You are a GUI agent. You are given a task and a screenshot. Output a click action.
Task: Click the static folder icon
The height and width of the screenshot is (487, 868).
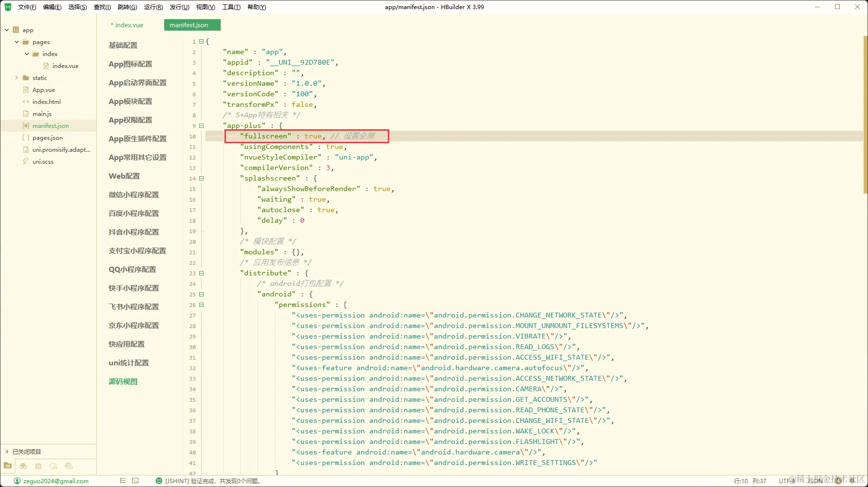[x=26, y=78]
